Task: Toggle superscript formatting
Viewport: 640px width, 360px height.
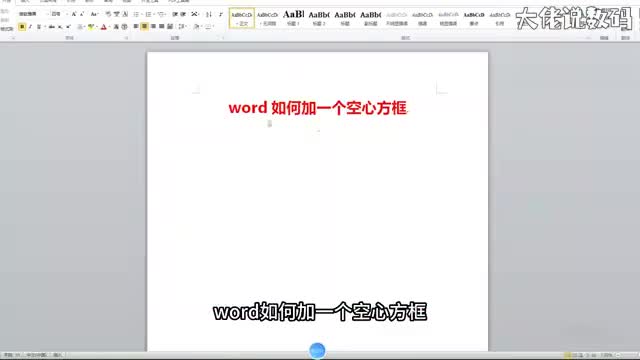Action: pos(68,27)
